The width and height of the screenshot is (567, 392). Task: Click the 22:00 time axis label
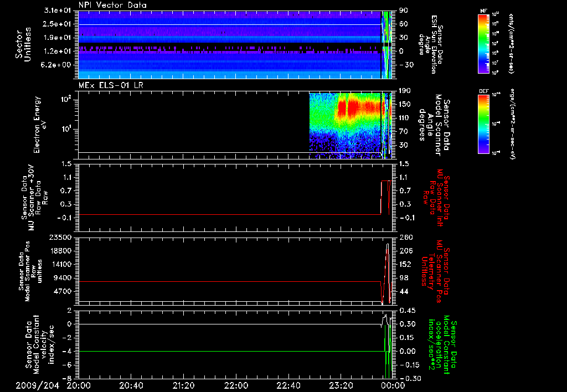tap(236, 385)
